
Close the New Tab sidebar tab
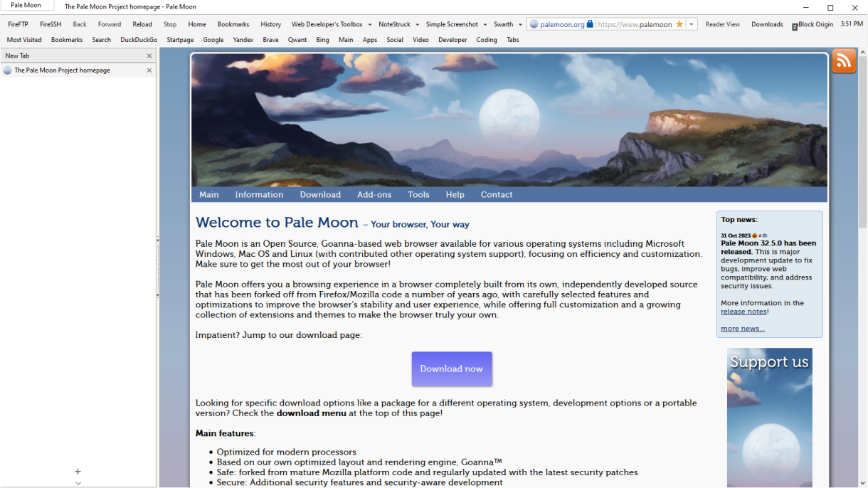149,55
